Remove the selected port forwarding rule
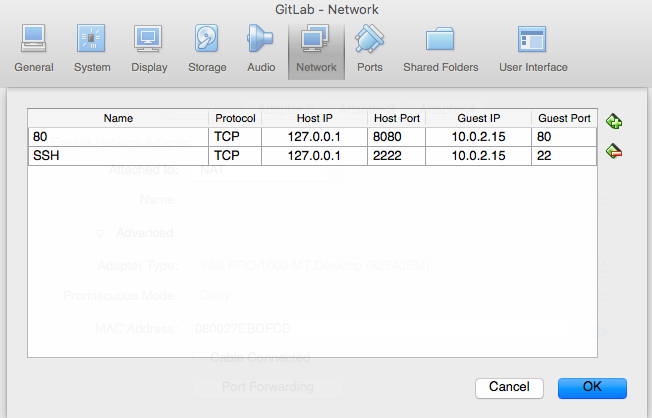 pyautogui.click(x=614, y=151)
